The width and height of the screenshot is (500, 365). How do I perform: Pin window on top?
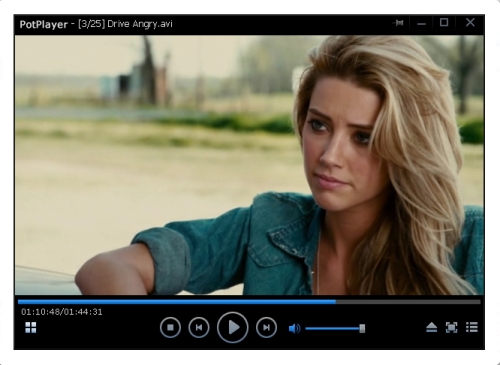pos(398,23)
